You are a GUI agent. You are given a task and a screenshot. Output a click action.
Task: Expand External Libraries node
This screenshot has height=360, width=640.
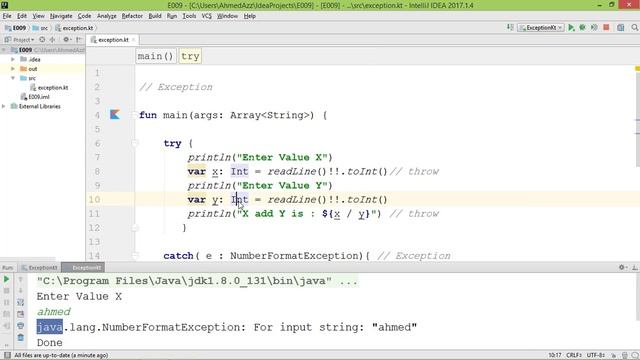coord(4,106)
